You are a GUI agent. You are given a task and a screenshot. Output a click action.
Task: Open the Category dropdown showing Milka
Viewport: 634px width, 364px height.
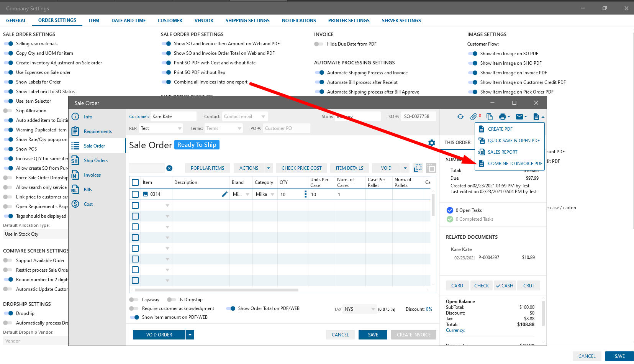[x=272, y=194]
